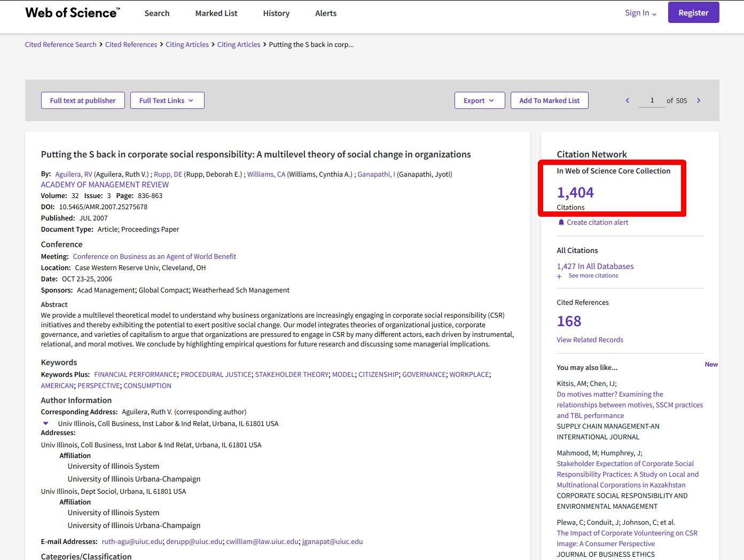Click the 168 cited references count
Screen dimensions: 744x560
[569, 321]
